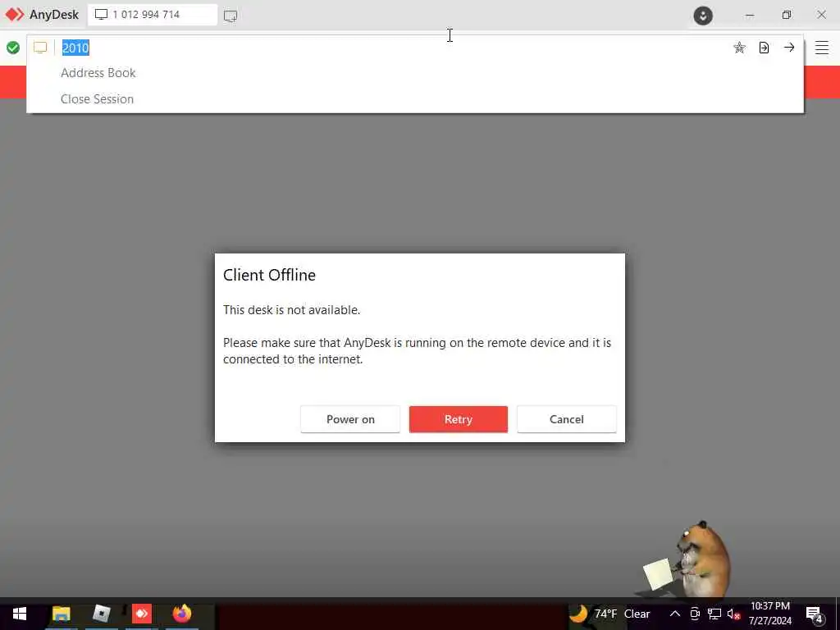
Task: Restore down the AnyDesk window
Action: (786, 15)
